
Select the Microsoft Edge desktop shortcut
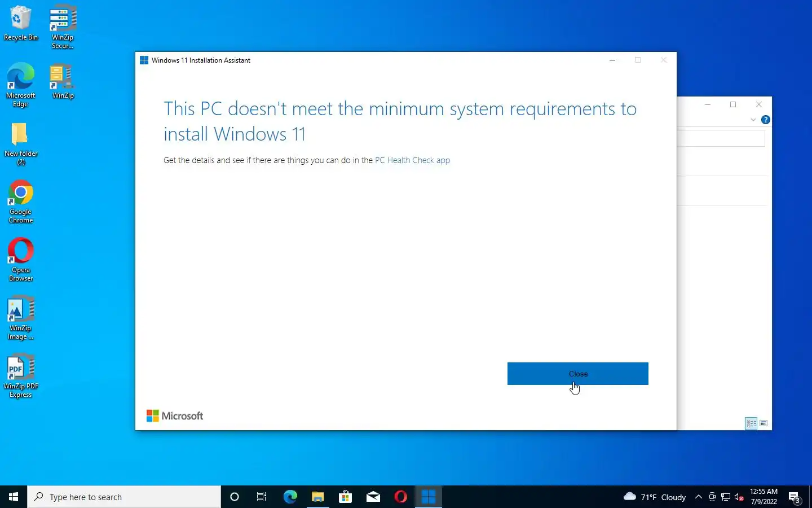(21, 85)
